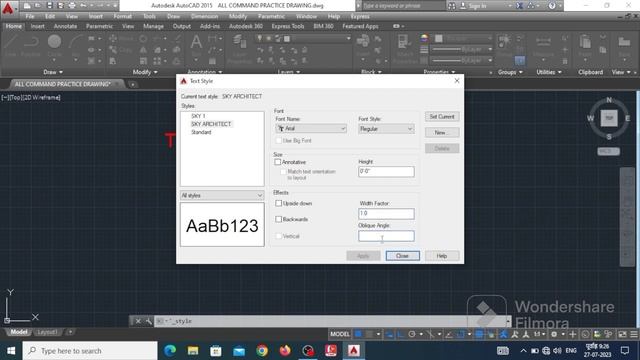
Task: Select SKY ARCHITECT in the styles list
Action: 211,124
